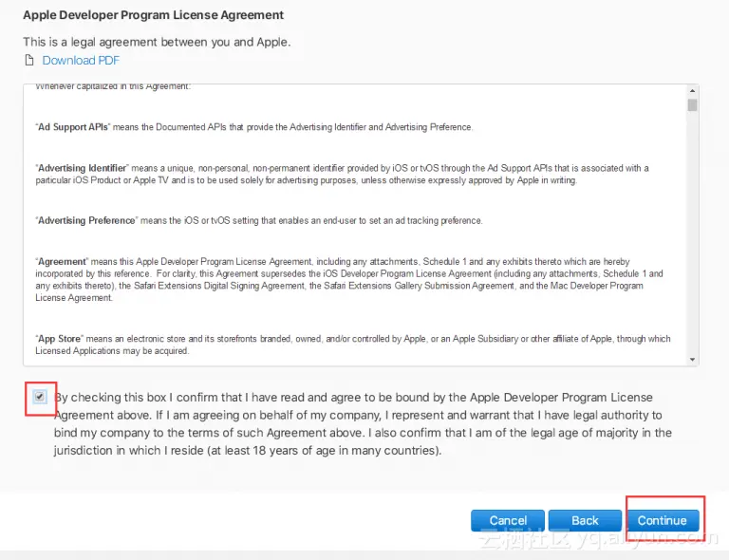The width and height of the screenshot is (729, 560).
Task: Check the license agreement confirmation checkbox
Action: 40,397
